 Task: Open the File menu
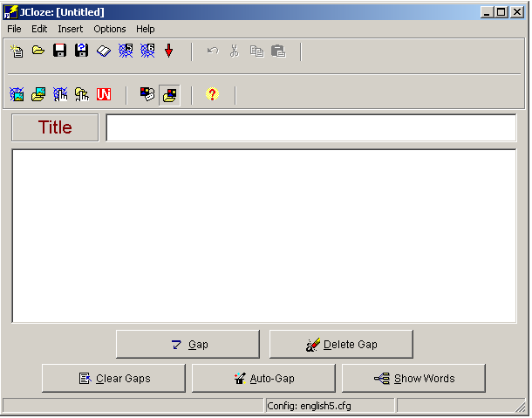pos(14,29)
